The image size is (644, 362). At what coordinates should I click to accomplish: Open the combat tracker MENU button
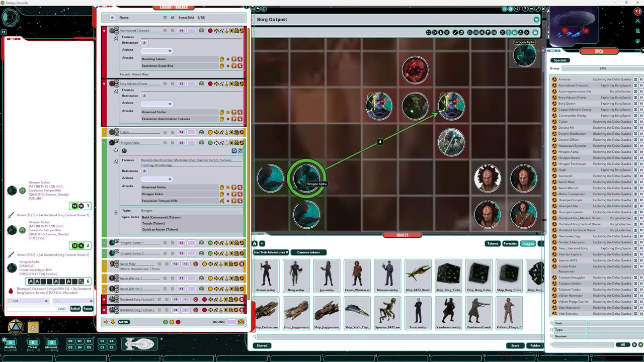[x=123, y=322]
